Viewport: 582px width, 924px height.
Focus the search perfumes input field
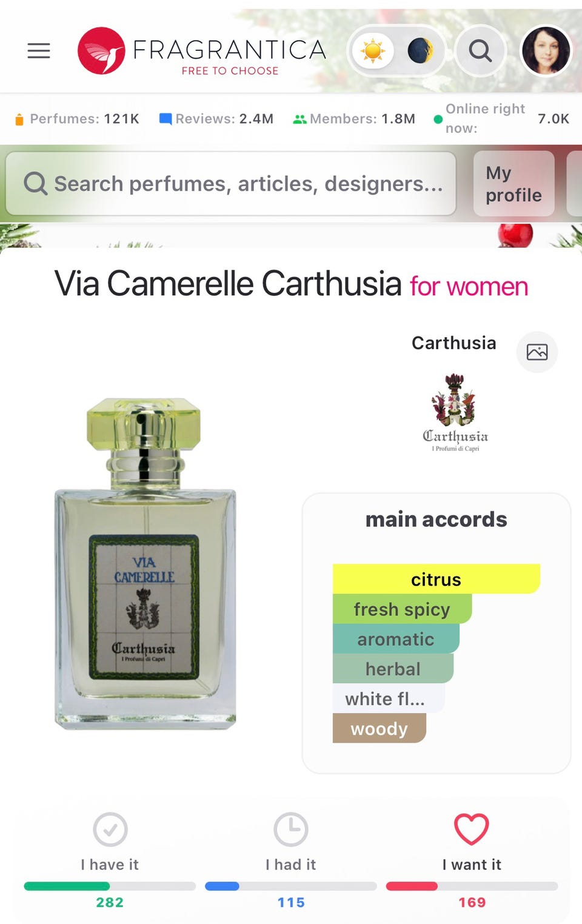[231, 183]
